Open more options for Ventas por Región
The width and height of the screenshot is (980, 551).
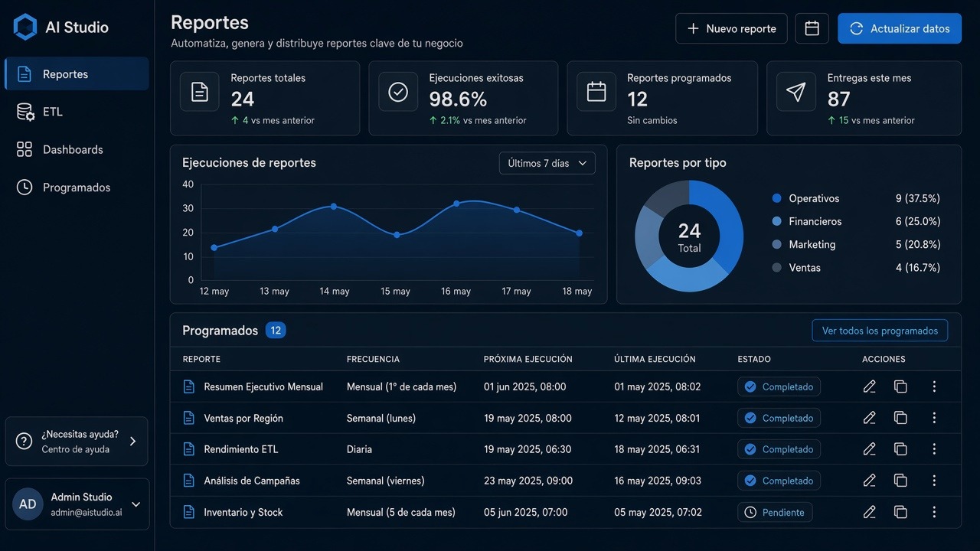pos(934,418)
